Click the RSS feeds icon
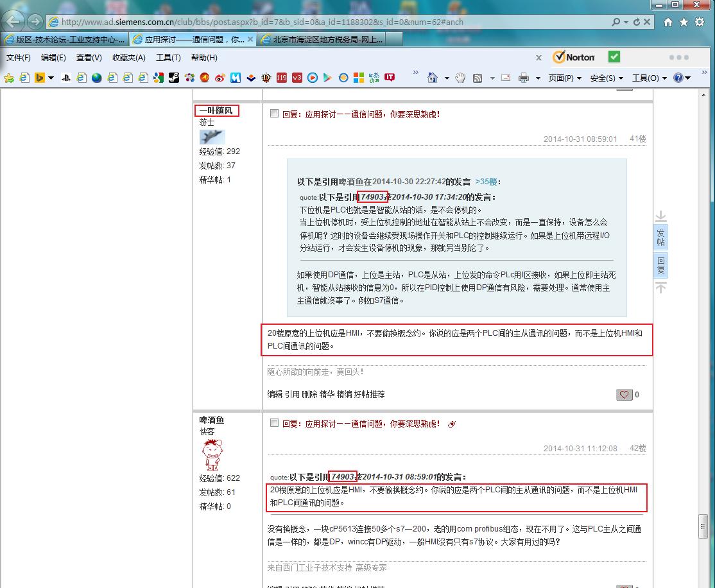Image resolution: width=715 pixels, height=588 pixels. [x=478, y=78]
